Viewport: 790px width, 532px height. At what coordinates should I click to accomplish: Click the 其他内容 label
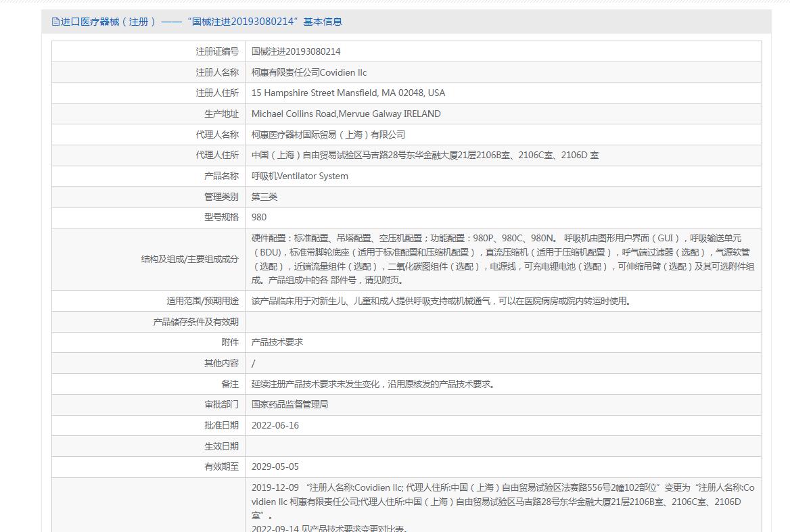click(221, 364)
